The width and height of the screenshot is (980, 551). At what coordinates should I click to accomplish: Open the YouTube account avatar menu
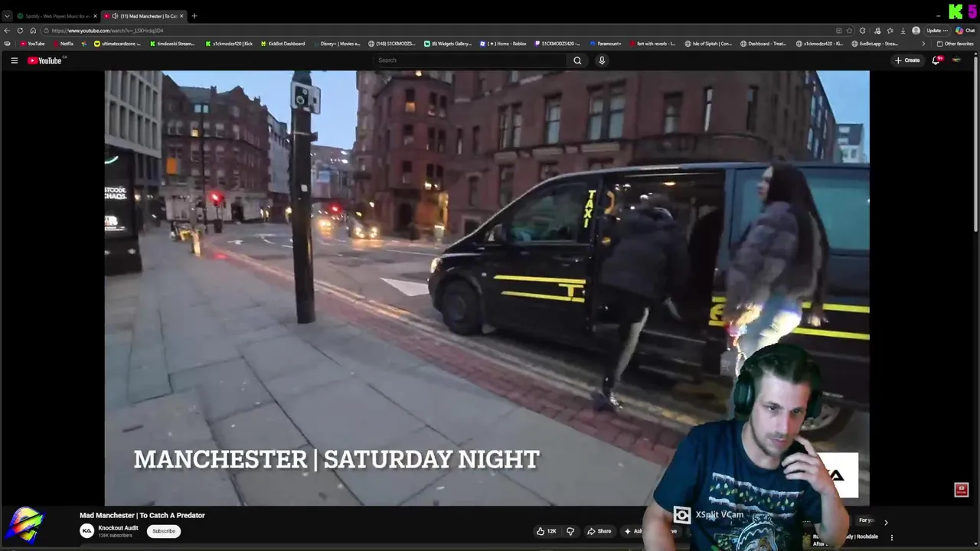956,60
